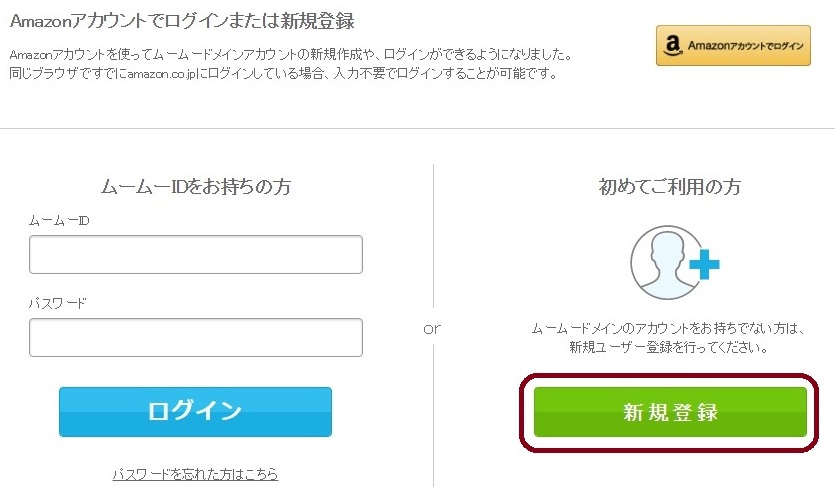Focus the パスワード input field
Image resolution: width=835 pixels, height=489 pixels.
(196, 338)
